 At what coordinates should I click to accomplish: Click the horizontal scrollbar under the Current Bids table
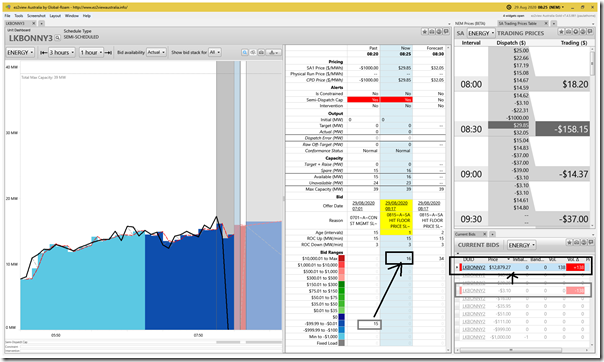[x=511, y=350]
